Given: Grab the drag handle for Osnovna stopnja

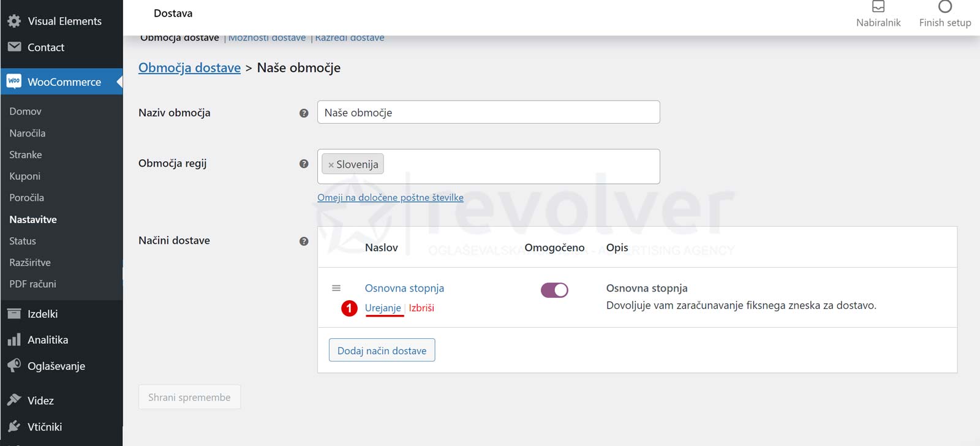Looking at the screenshot, I should click(x=336, y=288).
